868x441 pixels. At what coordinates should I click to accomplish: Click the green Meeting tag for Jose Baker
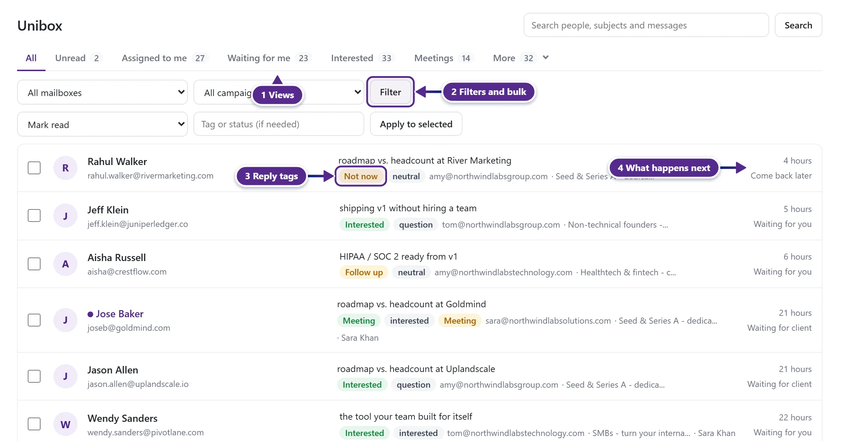359,321
